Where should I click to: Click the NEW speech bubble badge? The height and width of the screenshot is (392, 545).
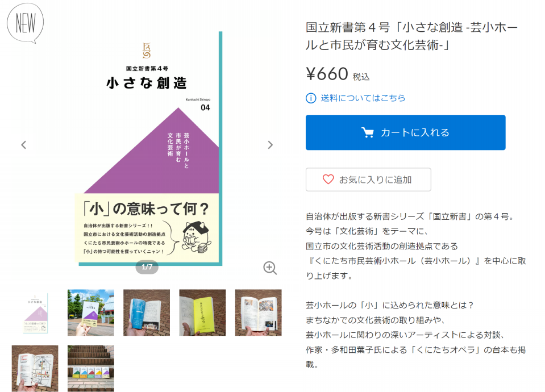pyautogui.click(x=26, y=23)
